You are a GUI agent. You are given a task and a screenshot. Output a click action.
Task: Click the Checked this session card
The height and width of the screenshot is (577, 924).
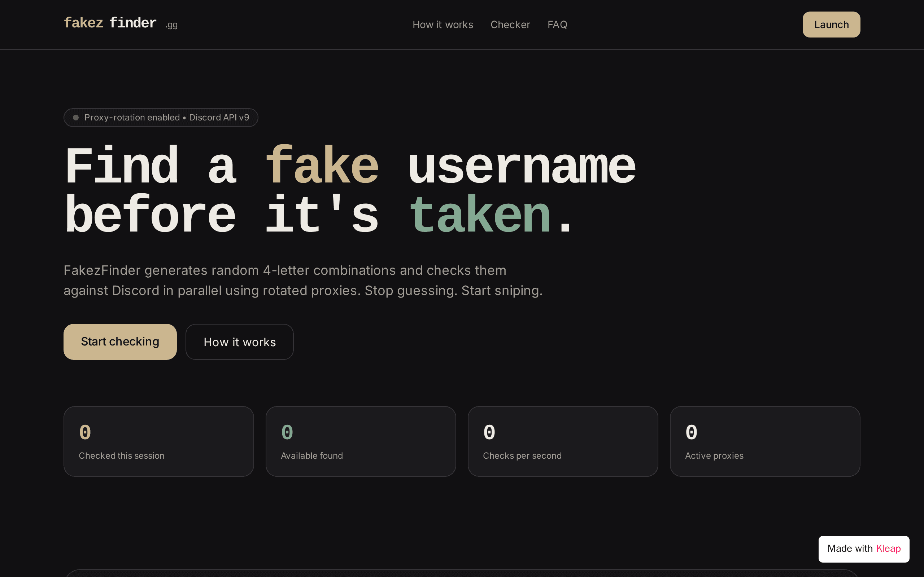(x=158, y=441)
